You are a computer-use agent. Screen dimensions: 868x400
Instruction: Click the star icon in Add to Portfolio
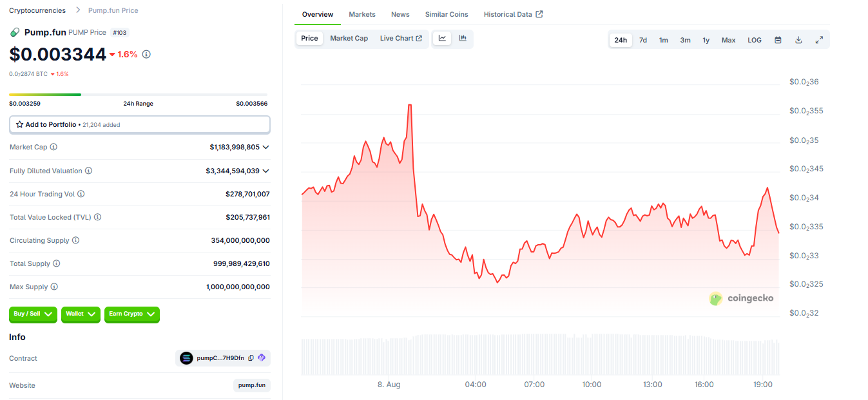click(19, 124)
